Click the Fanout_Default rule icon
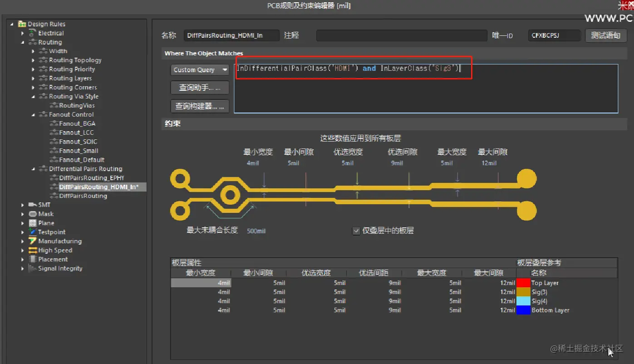This screenshot has width=634, height=364. click(54, 160)
